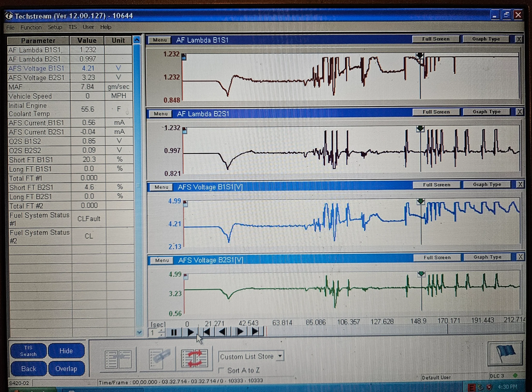
Task: Click the DLC 3 green status indicator
Action: 515,376
